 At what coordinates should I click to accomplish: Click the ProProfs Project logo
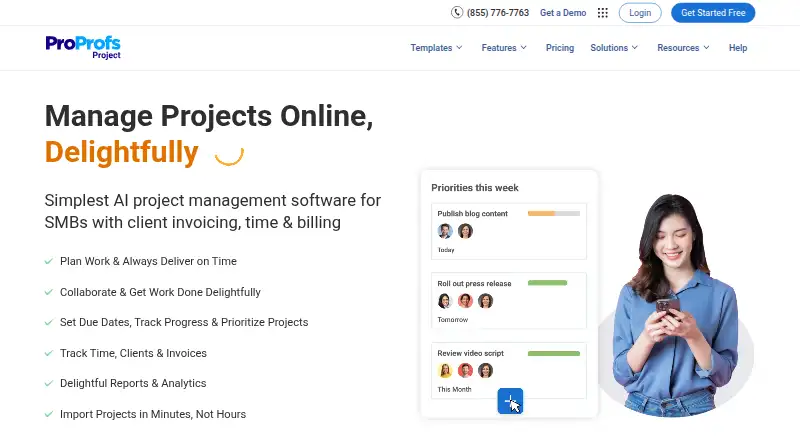(83, 47)
